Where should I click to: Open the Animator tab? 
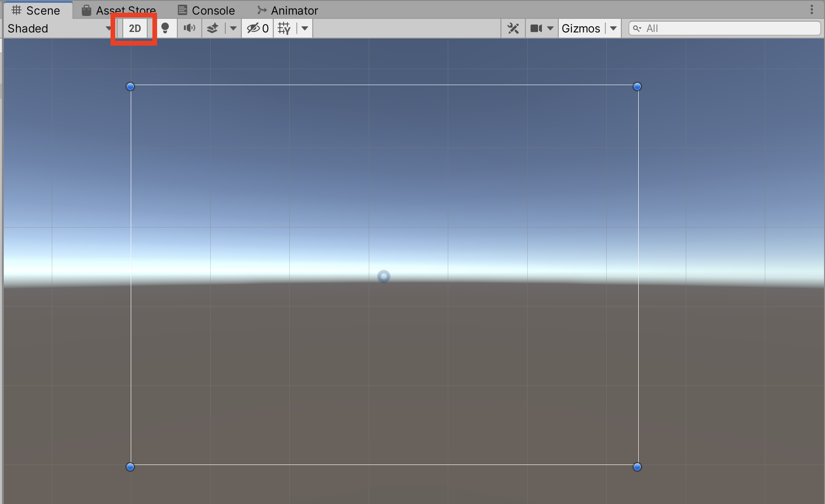point(287,10)
